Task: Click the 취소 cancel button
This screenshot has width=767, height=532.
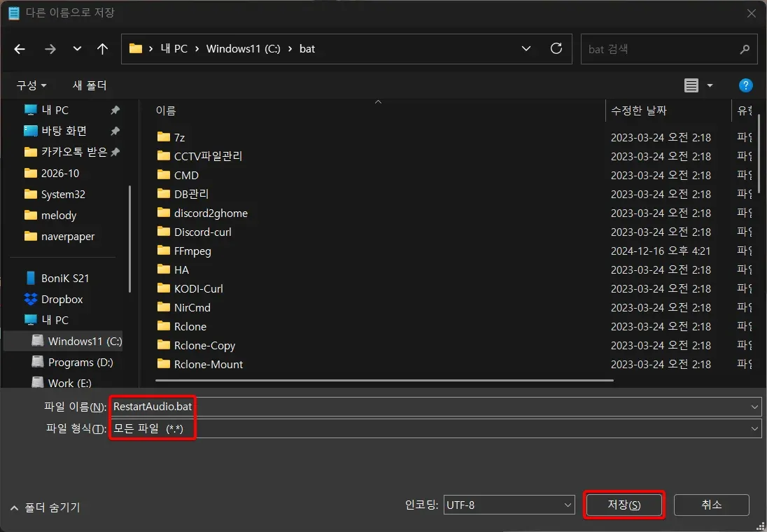Action: [x=711, y=505]
